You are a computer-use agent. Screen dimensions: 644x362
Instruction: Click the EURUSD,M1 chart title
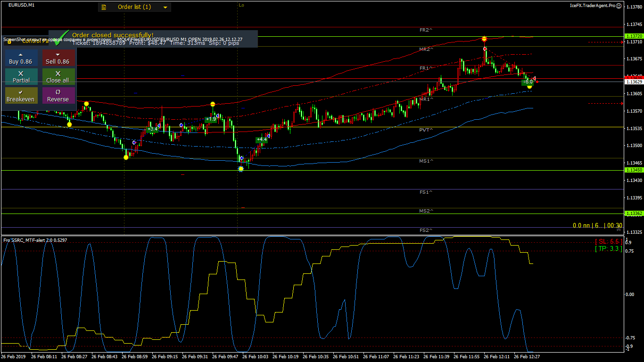click(x=21, y=5)
